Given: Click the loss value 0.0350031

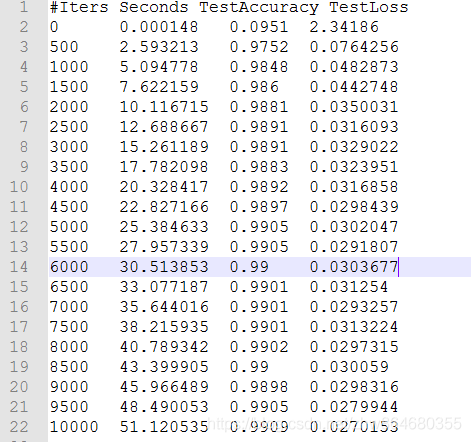Looking at the screenshot, I should point(354,107).
